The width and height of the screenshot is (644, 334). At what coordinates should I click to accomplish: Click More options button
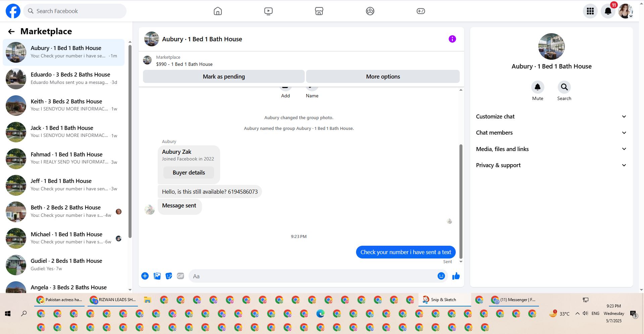point(383,77)
